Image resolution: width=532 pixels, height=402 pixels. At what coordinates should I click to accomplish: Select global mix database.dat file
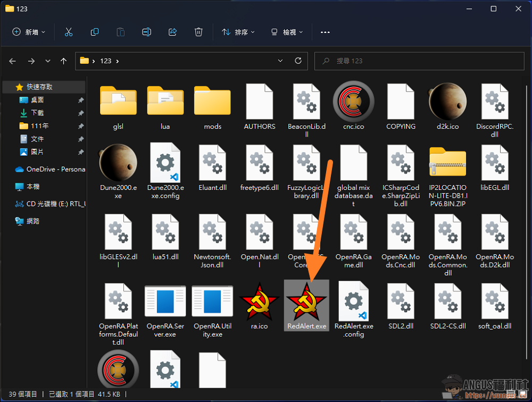[x=354, y=175]
